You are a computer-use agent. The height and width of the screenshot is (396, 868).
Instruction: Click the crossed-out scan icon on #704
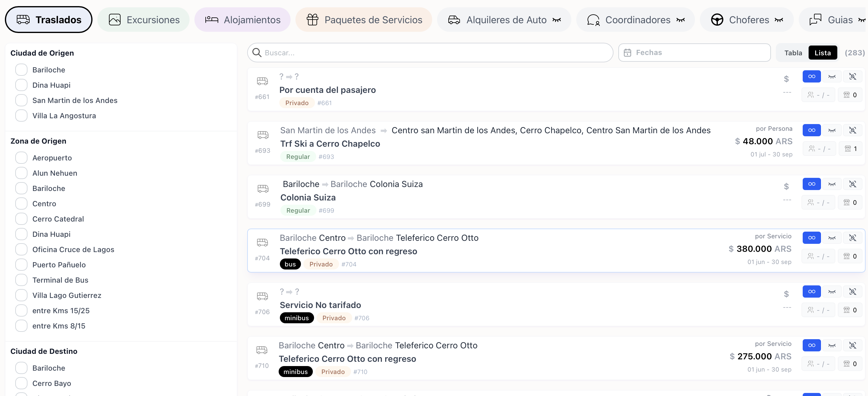(852, 238)
